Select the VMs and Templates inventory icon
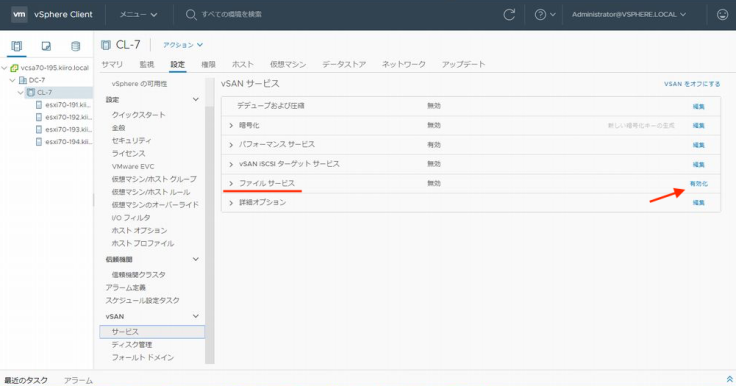736x386 pixels. click(46, 46)
